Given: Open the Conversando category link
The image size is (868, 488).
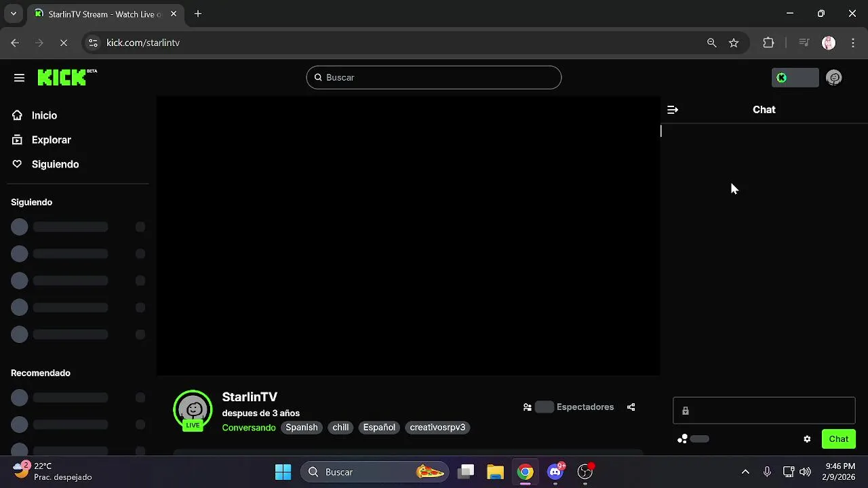Looking at the screenshot, I should 249,428.
